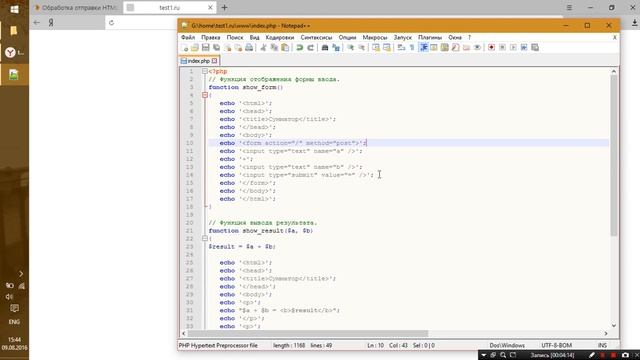Click UTF-8-BOM encoding in status bar
640x360 pixels.
556,345
